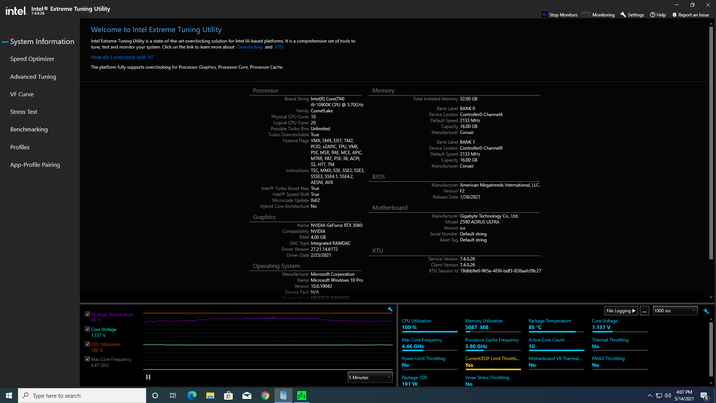Open the volume tray icon
Screen dimensions: 716x403
(668, 395)
